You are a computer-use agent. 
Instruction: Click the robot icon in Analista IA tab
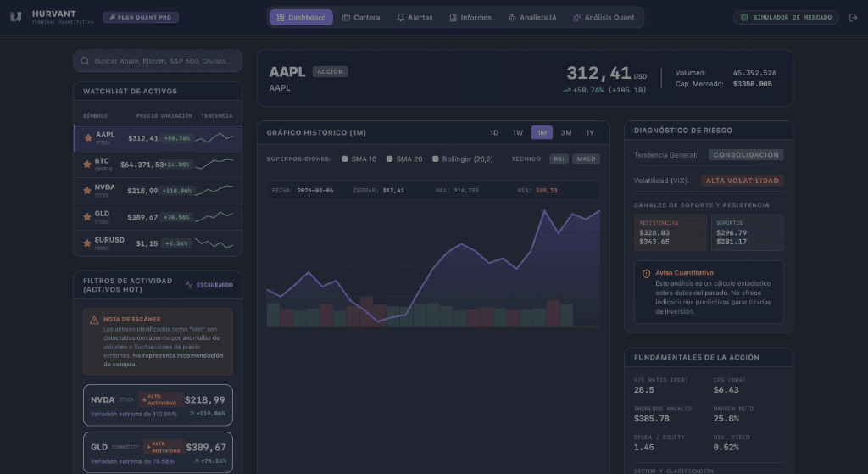coord(512,18)
